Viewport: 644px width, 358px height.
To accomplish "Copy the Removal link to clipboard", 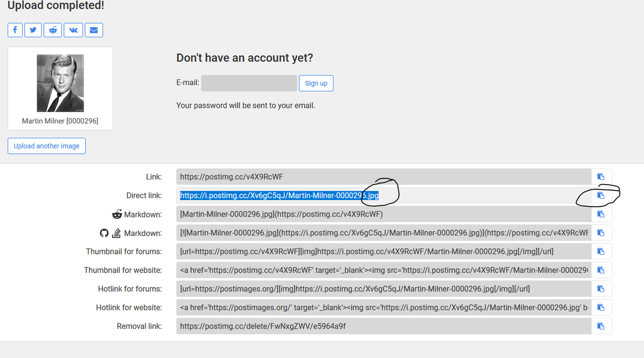I will pyautogui.click(x=601, y=326).
